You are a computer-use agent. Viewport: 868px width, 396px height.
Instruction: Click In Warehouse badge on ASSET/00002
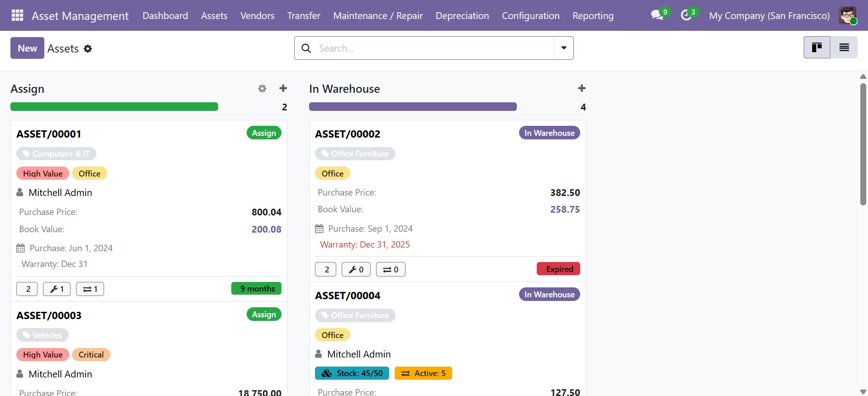click(549, 133)
